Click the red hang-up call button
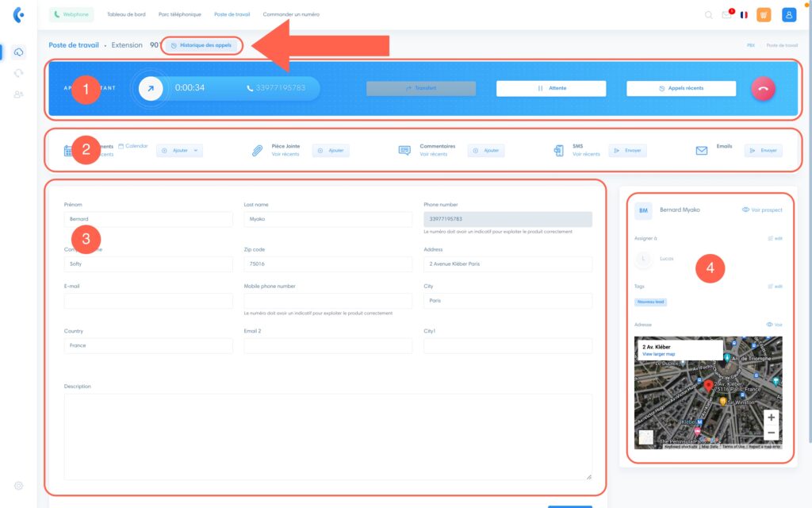Image resolution: width=812 pixels, height=508 pixels. [x=763, y=89]
